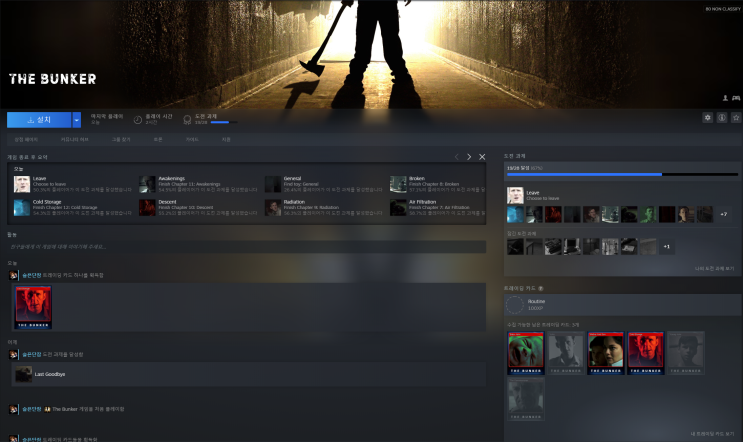
Task: Open 나의 도전 과제 보기 view my achievements link
Action: [714, 269]
